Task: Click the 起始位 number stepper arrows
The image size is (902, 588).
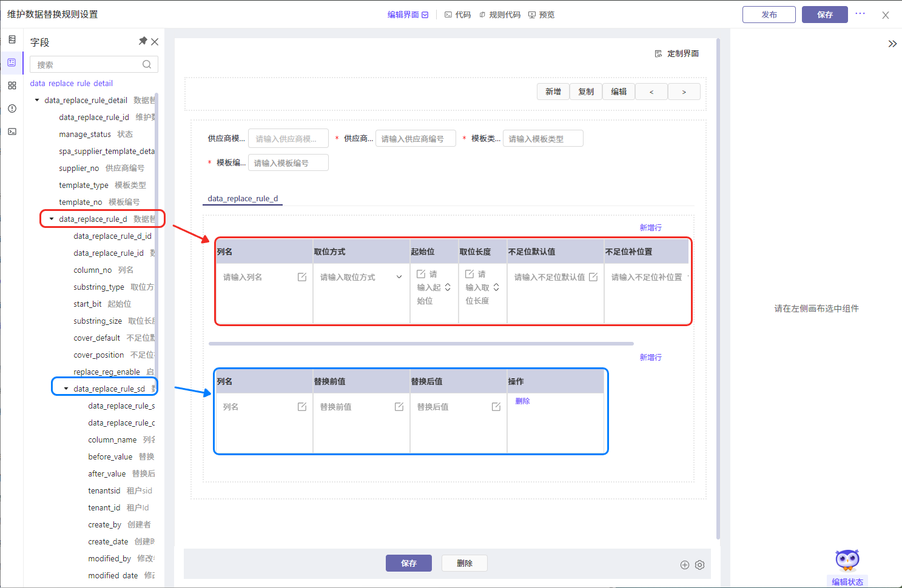Action: coord(448,287)
